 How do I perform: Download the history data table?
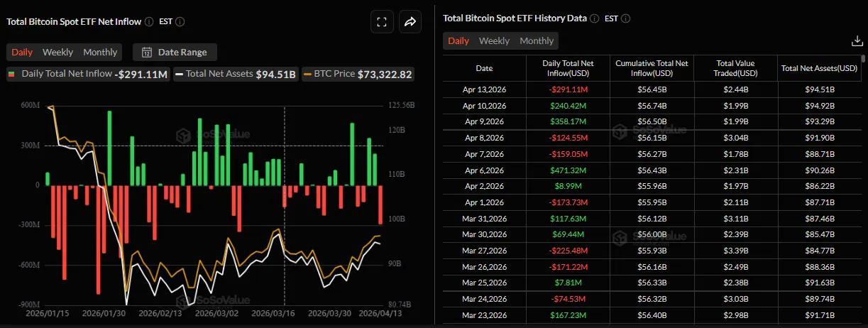[856, 41]
